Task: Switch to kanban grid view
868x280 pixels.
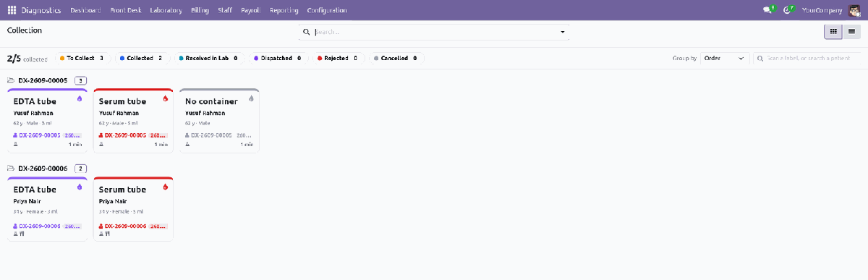Action: coord(833,32)
